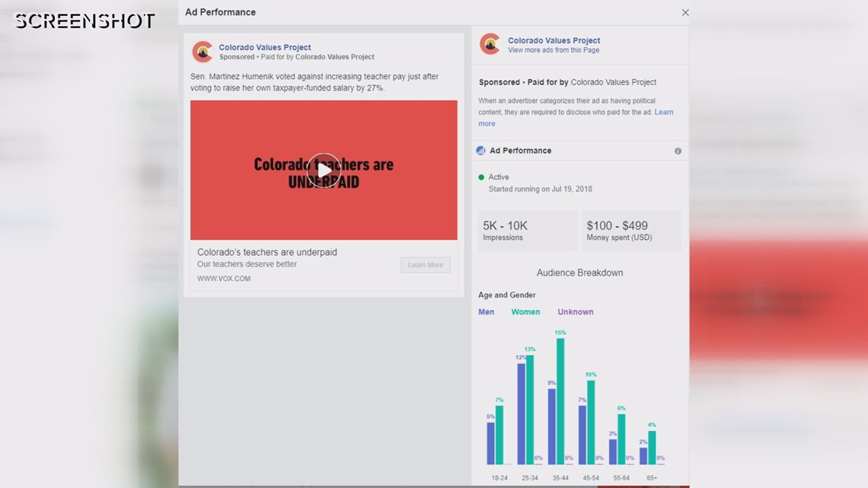Open the Learn more disclosure link
Viewport: 868px width, 488px height.
pos(664,113)
